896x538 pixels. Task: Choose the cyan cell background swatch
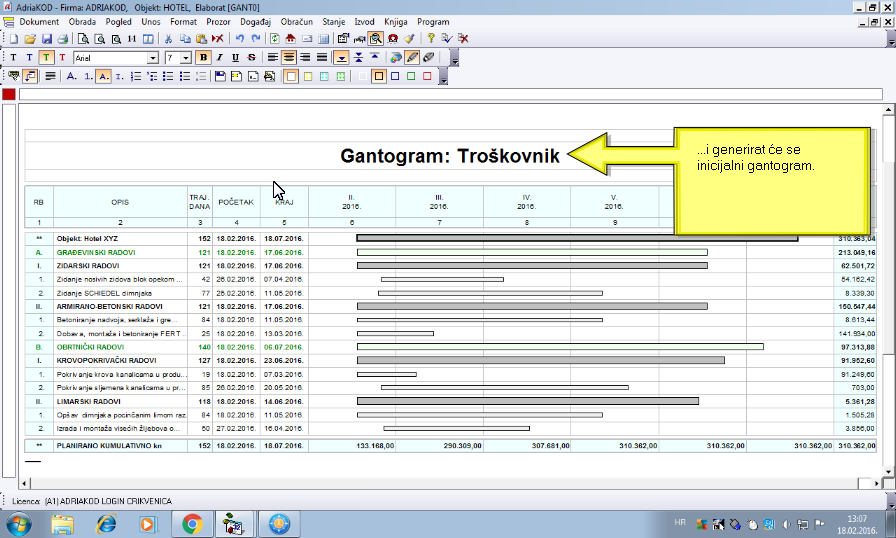(324, 77)
